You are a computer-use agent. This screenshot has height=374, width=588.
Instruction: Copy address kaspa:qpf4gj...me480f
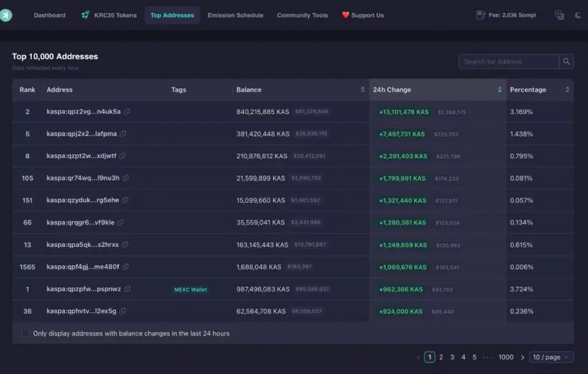126,266
